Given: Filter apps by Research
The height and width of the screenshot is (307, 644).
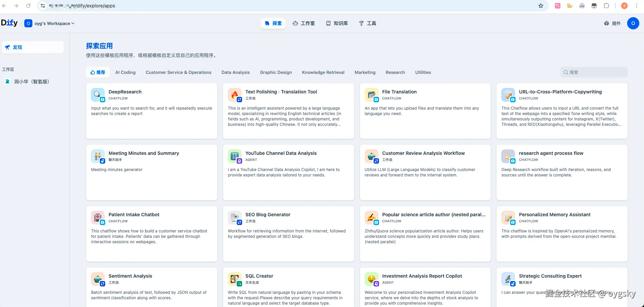Looking at the screenshot, I should (x=395, y=72).
